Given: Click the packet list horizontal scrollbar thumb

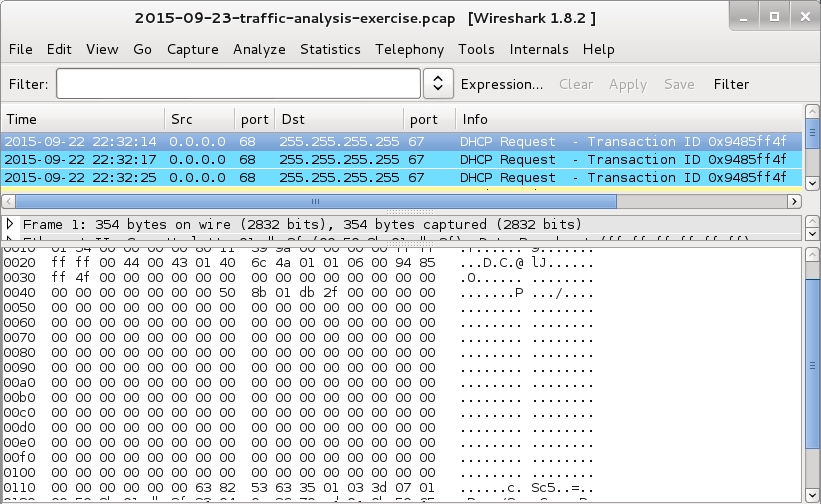Looking at the screenshot, I should [316, 201].
